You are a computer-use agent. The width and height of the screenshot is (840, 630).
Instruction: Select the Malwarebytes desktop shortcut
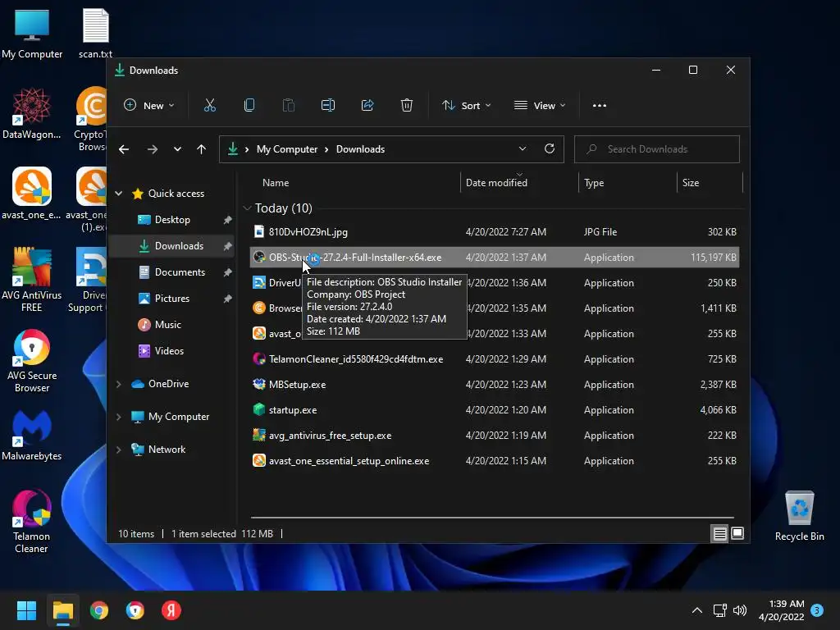(32, 435)
